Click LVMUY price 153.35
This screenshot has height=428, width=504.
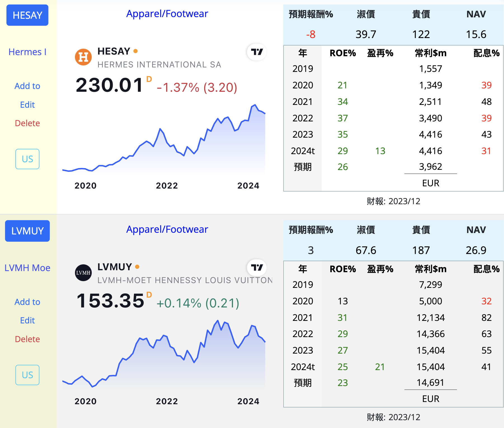pyautogui.click(x=110, y=301)
